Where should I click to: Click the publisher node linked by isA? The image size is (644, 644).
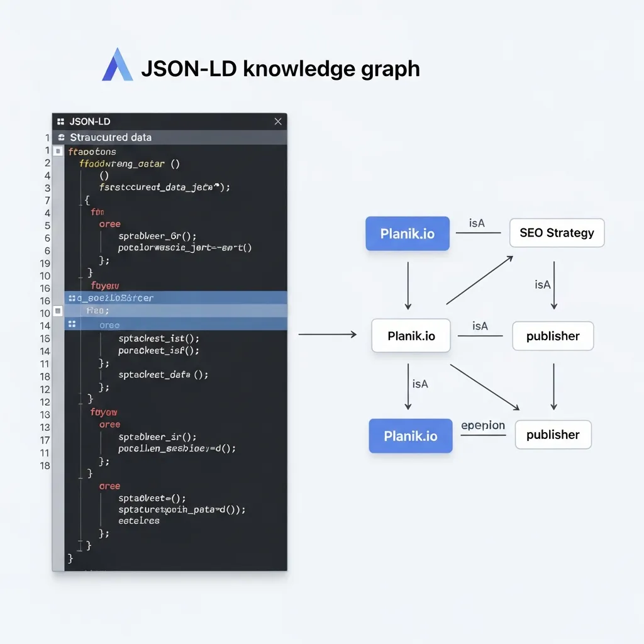coord(553,336)
